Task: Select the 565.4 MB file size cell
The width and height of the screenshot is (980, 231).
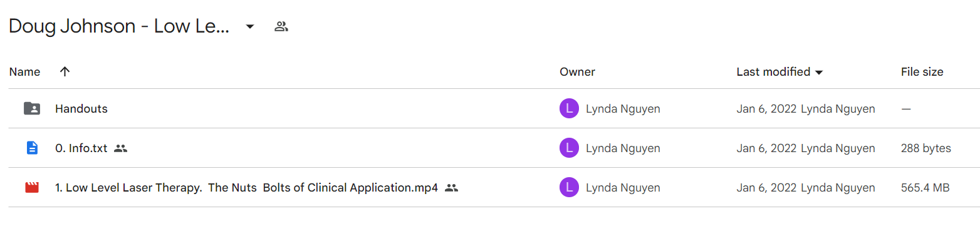Action: tap(925, 187)
